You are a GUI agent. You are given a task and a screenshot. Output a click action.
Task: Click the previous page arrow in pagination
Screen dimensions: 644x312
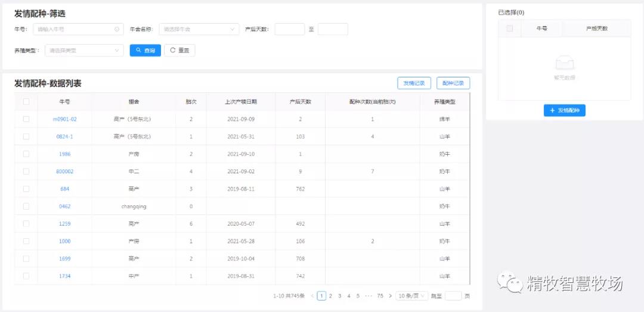point(312,296)
